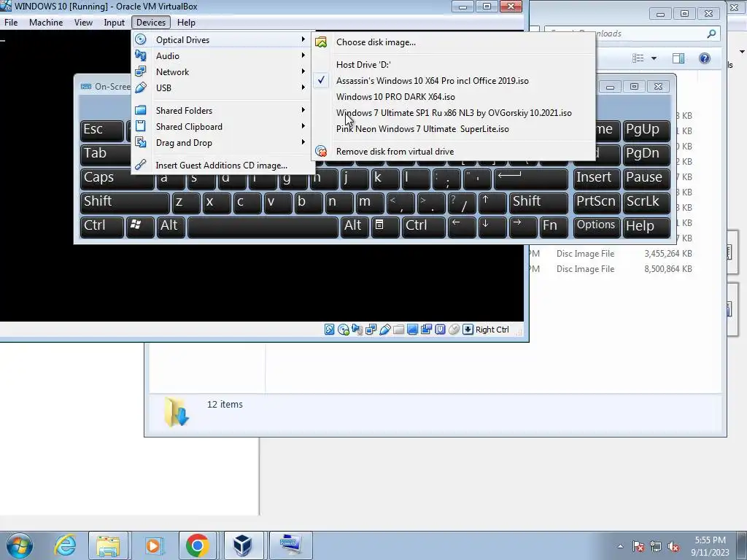The height and width of the screenshot is (560, 747).
Task: Click the Drag and Drop icon
Action: (x=141, y=142)
